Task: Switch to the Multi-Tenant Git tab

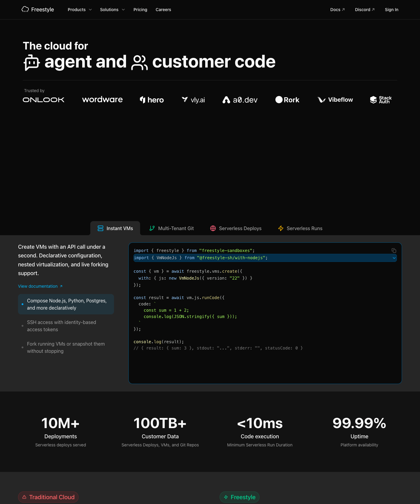Action: 172,228
